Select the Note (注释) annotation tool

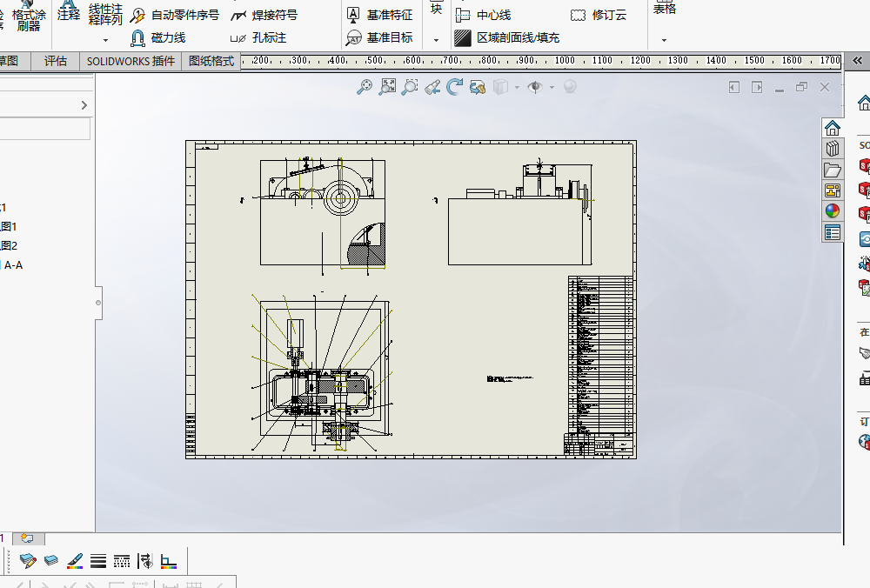click(x=69, y=12)
